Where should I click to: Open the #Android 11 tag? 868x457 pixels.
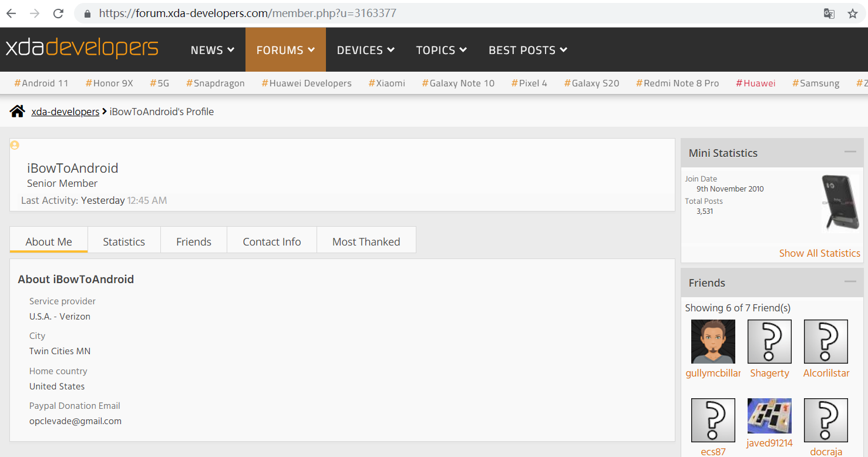[x=41, y=83]
